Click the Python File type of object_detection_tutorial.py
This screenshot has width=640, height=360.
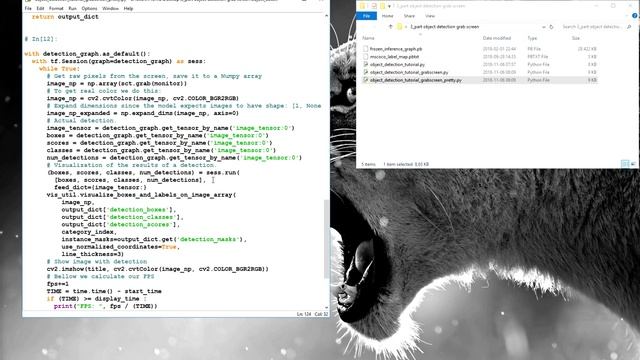click(538, 64)
